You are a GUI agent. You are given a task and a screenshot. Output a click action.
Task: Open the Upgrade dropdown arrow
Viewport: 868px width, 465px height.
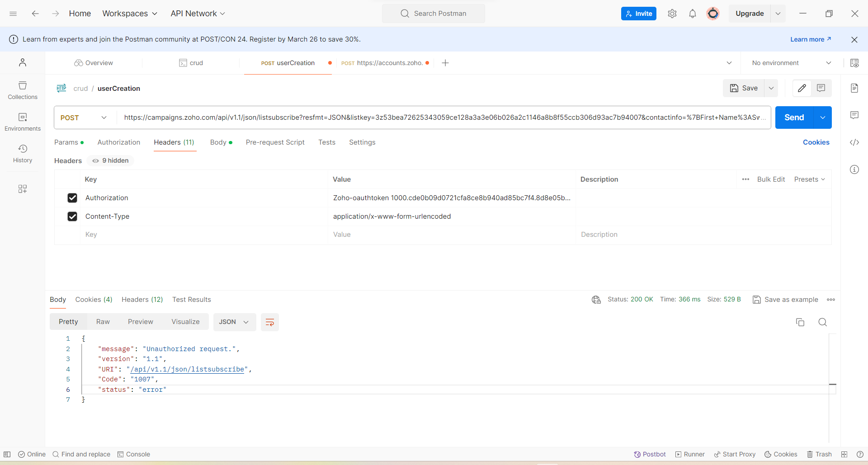pyautogui.click(x=778, y=14)
